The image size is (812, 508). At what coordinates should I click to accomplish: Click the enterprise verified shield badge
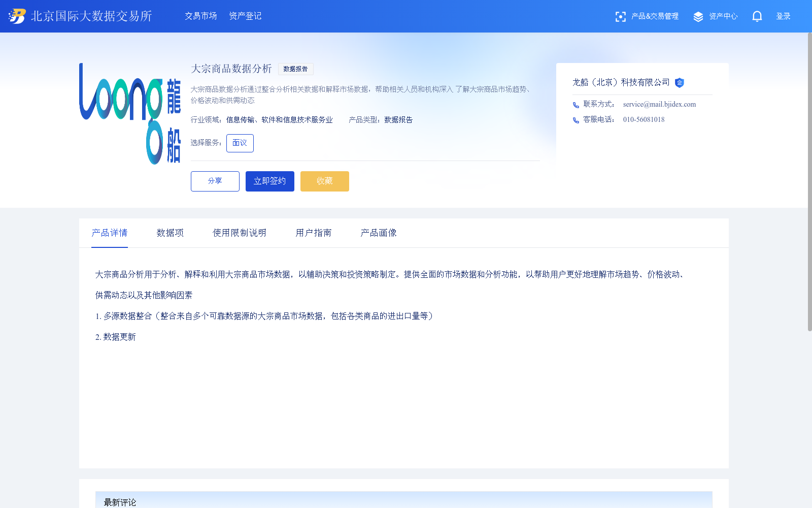point(680,83)
